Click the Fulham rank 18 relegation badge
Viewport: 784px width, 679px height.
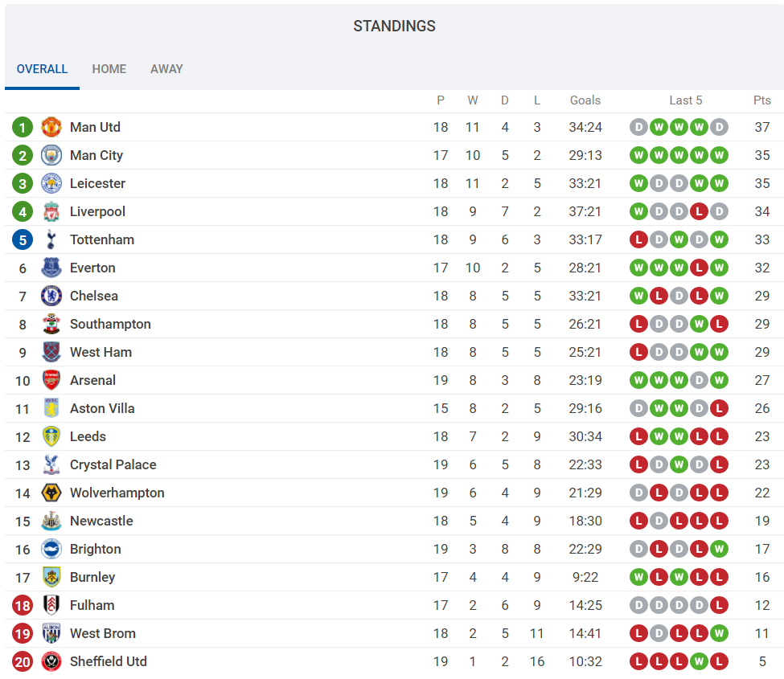(x=23, y=606)
